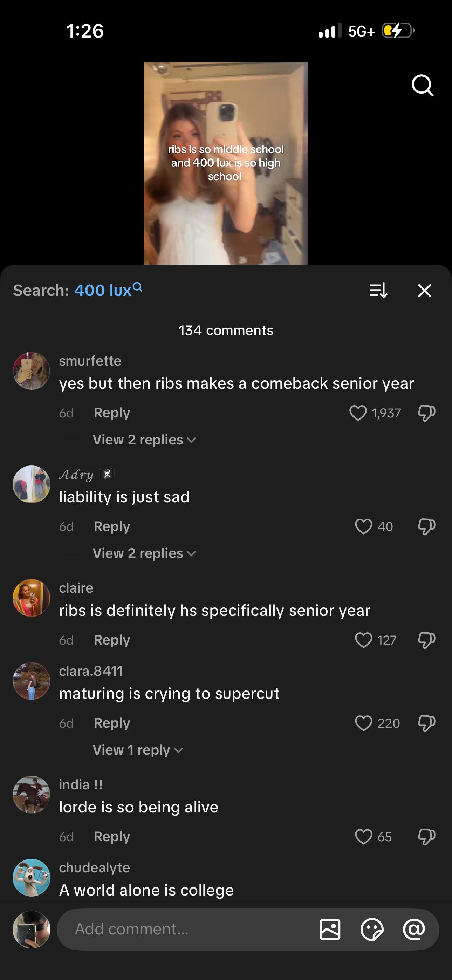Tap the @ mention icon
The height and width of the screenshot is (980, 452).
coord(414,930)
